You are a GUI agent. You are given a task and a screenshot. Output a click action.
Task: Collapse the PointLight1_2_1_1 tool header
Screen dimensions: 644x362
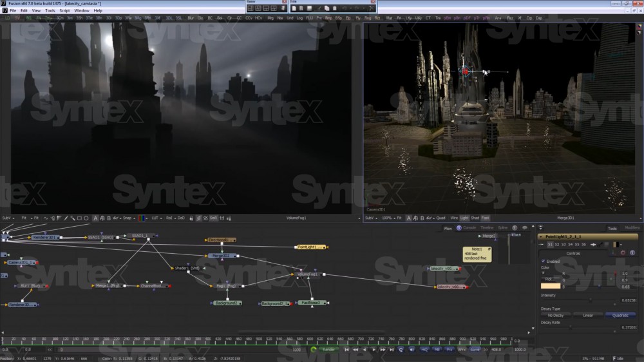540,236
